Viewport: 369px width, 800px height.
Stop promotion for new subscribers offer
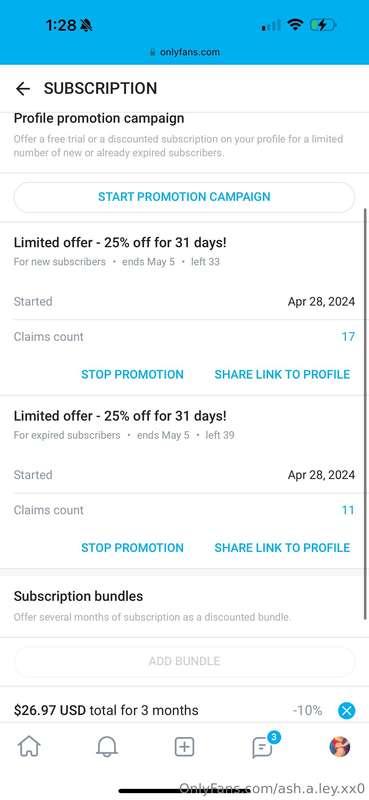(132, 374)
